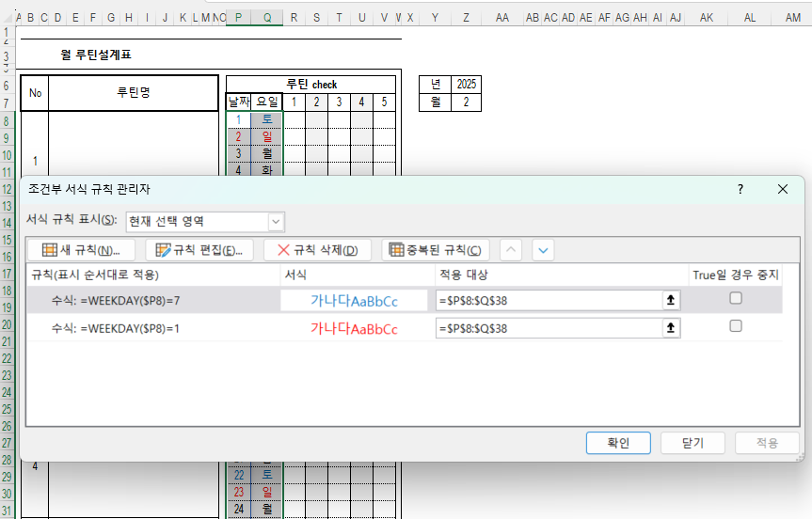Open the 서식 규칙 표시 dropdown
The width and height of the screenshot is (812, 519).
coord(276,222)
